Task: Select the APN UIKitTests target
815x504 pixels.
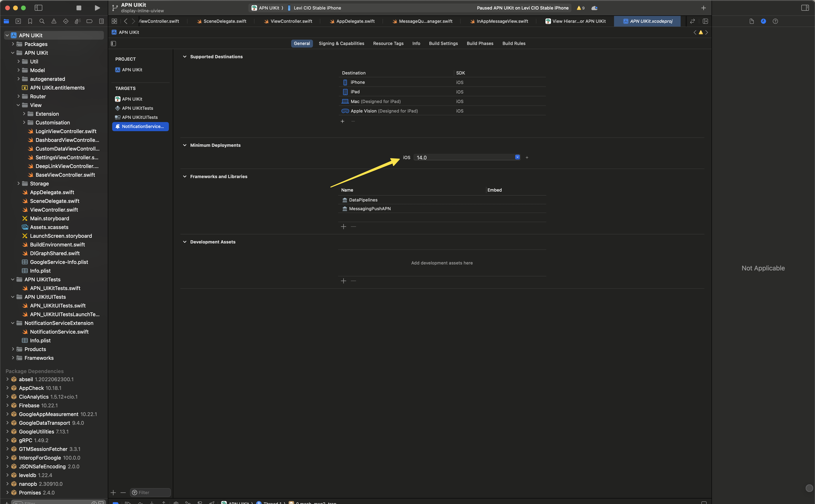Action: (x=137, y=108)
